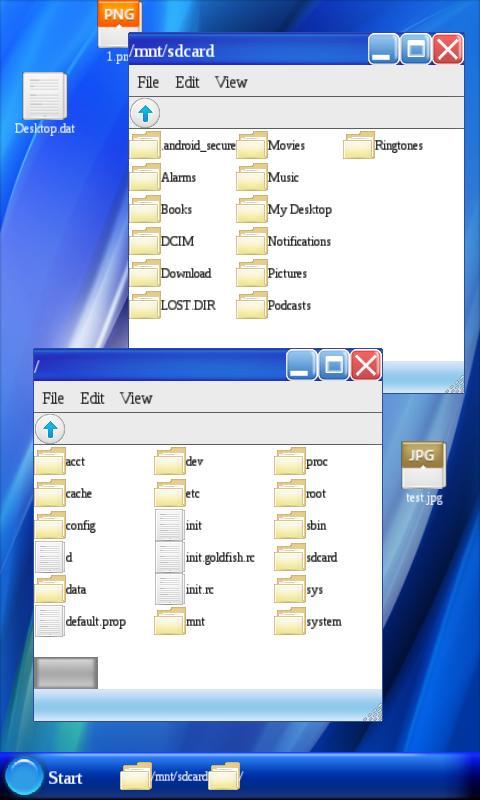Select the Ringtones folder icon
The width and height of the screenshot is (480, 800).
(x=359, y=145)
